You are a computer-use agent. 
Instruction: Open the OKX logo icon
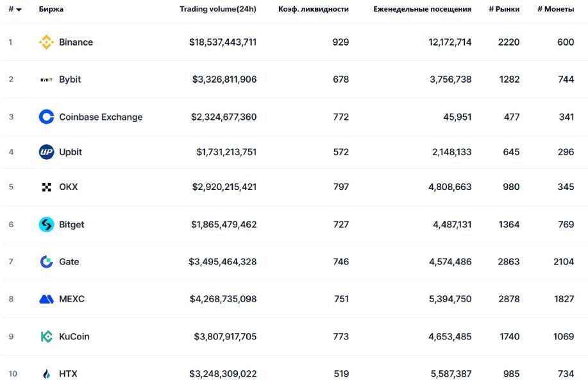46,187
